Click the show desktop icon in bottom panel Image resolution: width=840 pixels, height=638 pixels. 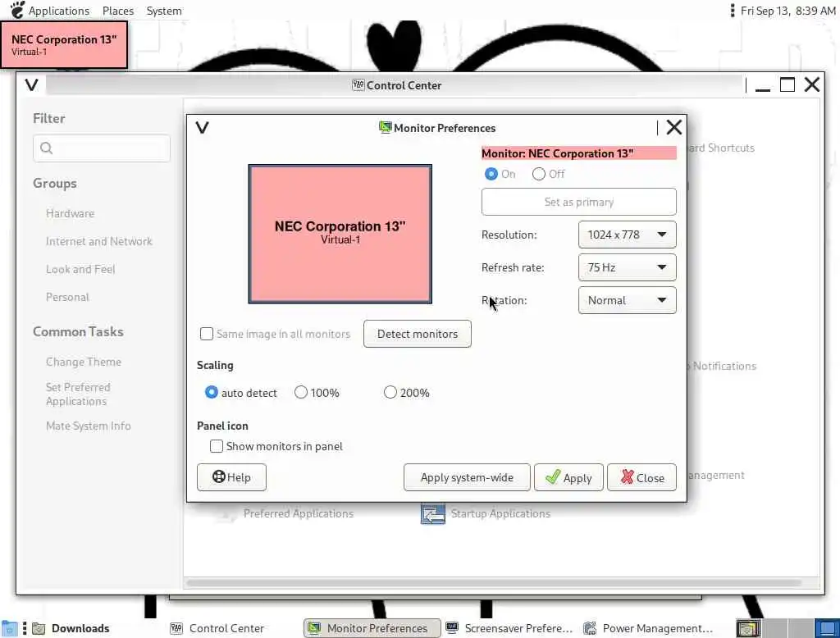[x=9, y=628]
